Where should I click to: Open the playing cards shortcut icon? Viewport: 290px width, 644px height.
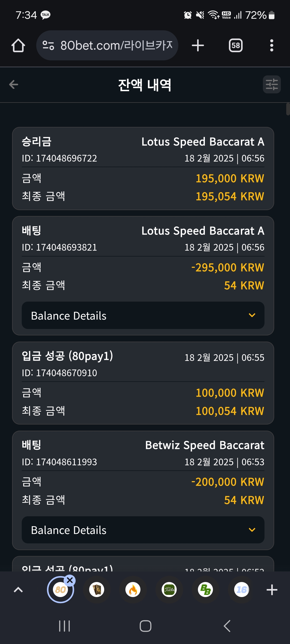coord(97,590)
